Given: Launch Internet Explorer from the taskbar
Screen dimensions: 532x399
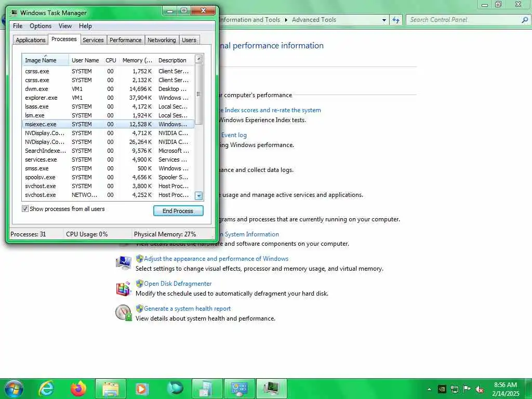Looking at the screenshot, I should click(x=46, y=389).
